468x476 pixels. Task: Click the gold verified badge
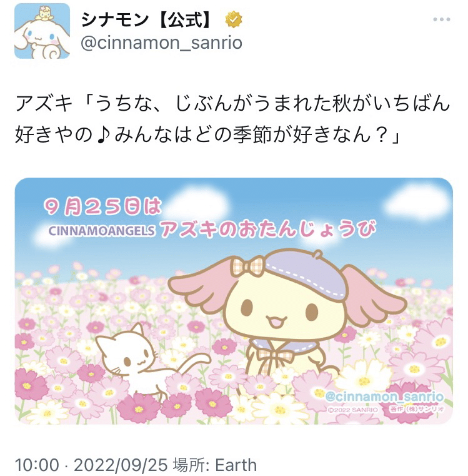pyautogui.click(x=234, y=19)
